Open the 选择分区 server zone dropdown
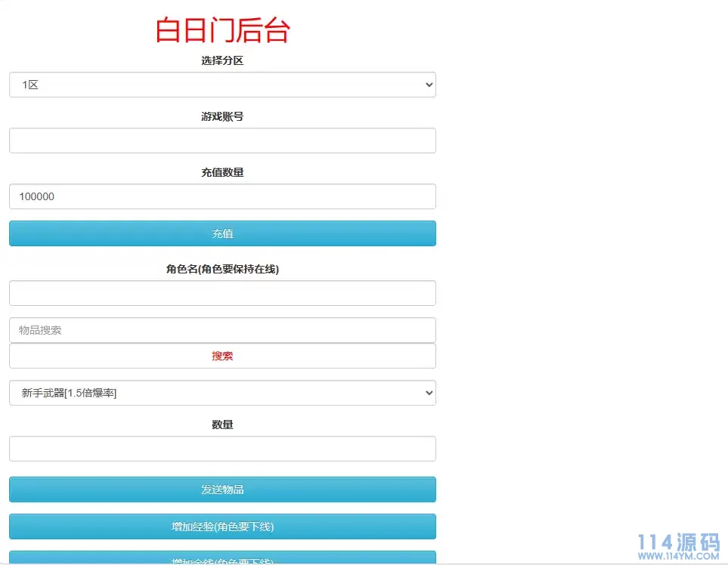Viewport: 728px width, 565px height. coord(221,85)
